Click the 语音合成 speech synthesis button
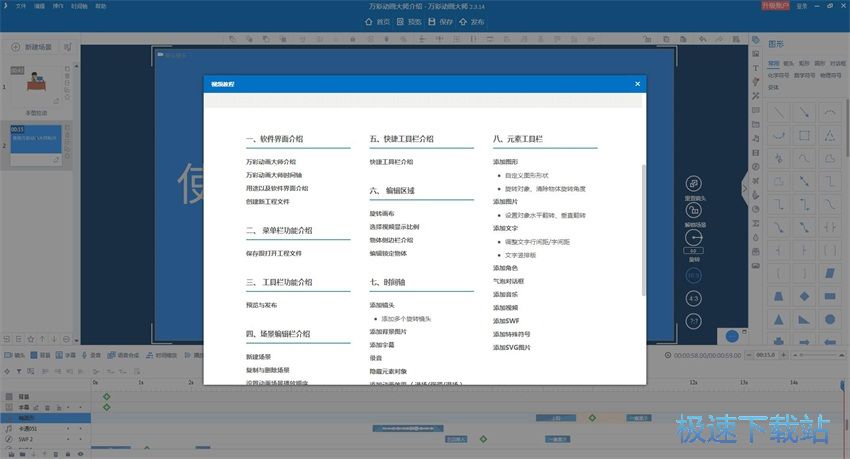850x459 pixels. (124, 355)
